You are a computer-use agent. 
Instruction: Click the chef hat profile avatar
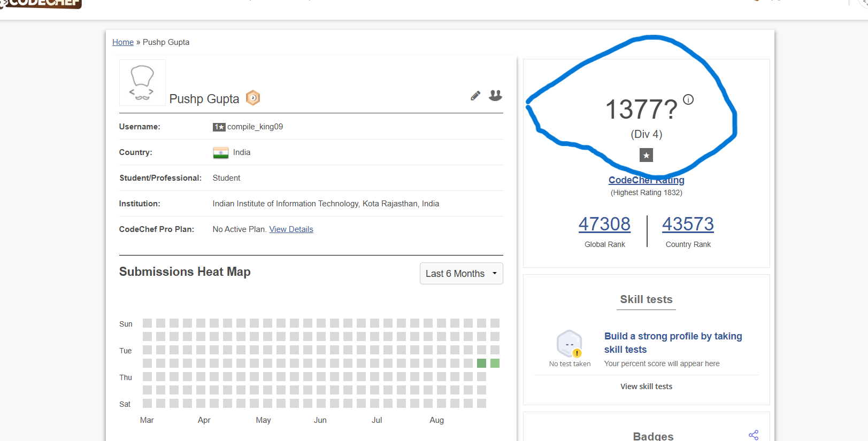[142, 82]
